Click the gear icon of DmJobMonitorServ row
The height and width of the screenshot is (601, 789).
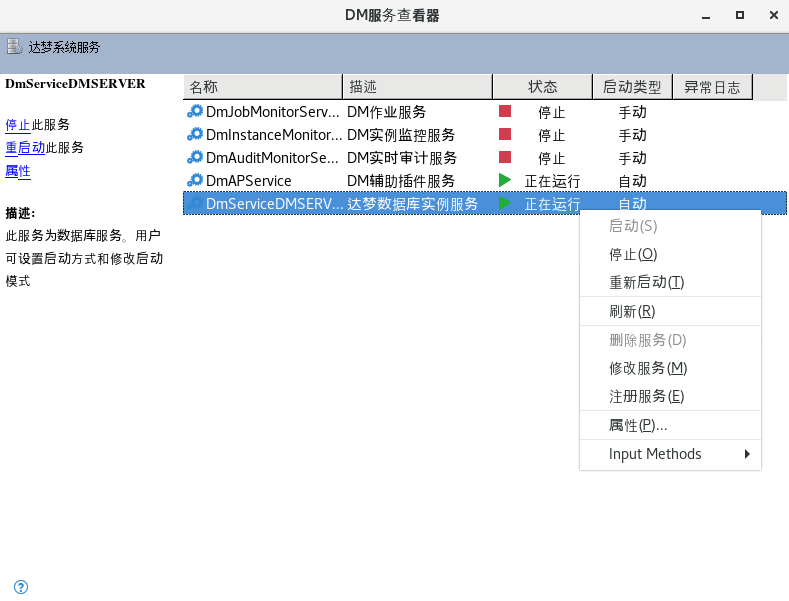coord(195,111)
